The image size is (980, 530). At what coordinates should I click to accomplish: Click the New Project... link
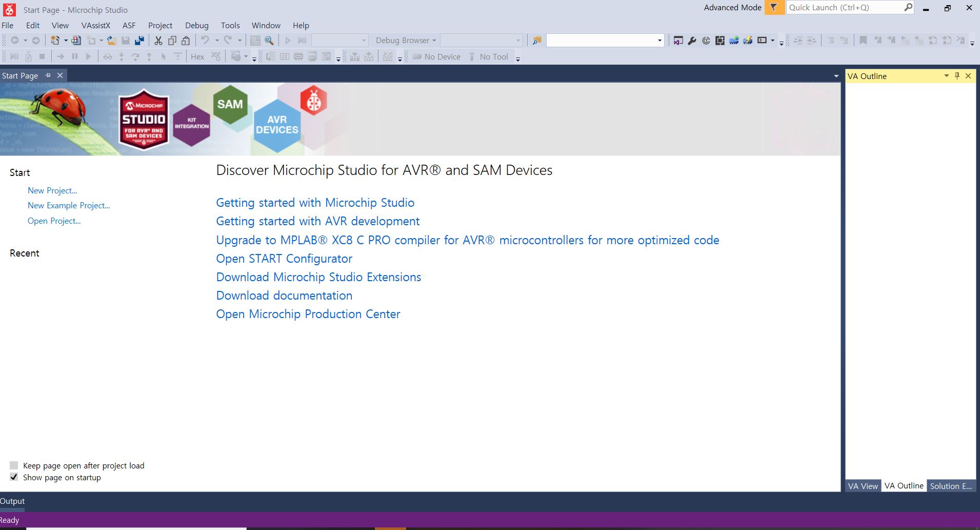(x=52, y=190)
